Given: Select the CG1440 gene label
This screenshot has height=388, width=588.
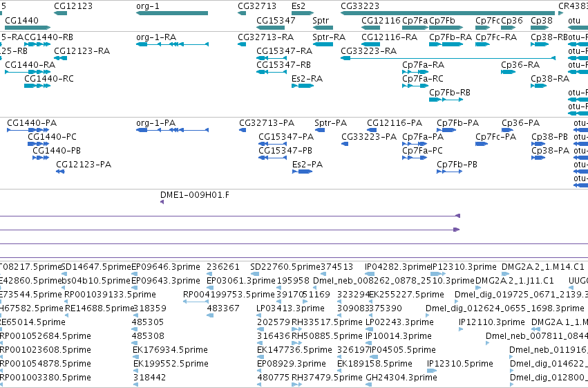Looking at the screenshot, I should [x=21, y=20].
